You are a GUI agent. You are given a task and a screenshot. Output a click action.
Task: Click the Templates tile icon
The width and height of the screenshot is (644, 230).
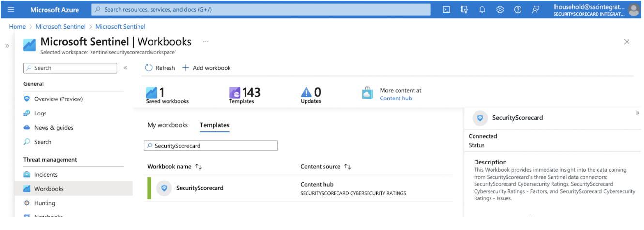point(235,92)
